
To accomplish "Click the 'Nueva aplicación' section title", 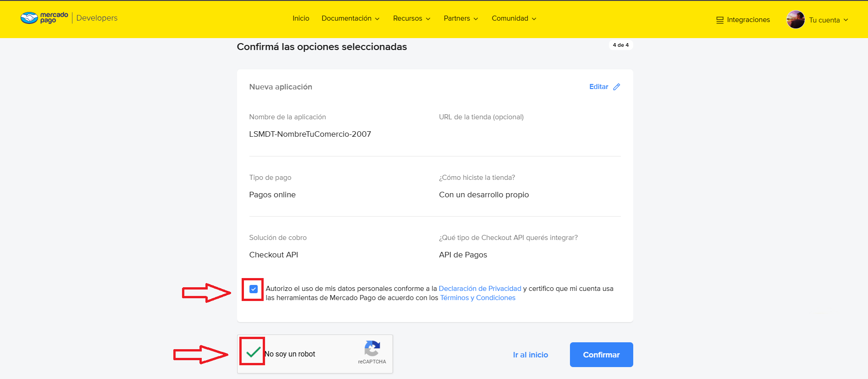I will coord(281,87).
